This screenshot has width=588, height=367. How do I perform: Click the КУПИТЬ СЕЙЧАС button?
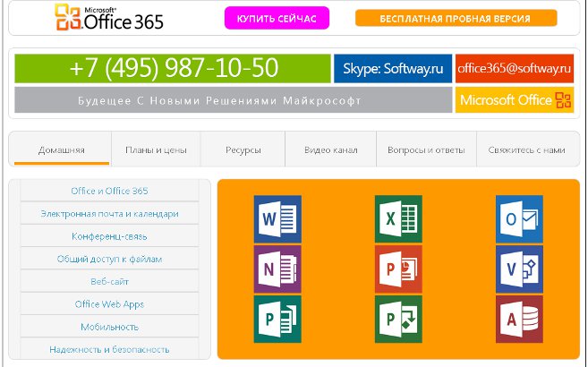coord(277,18)
